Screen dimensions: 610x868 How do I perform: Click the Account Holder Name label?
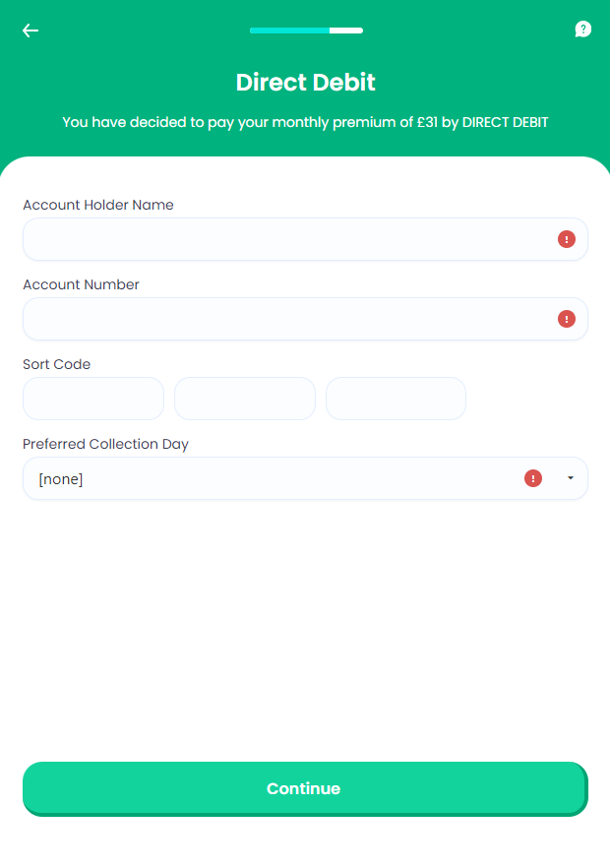98,205
